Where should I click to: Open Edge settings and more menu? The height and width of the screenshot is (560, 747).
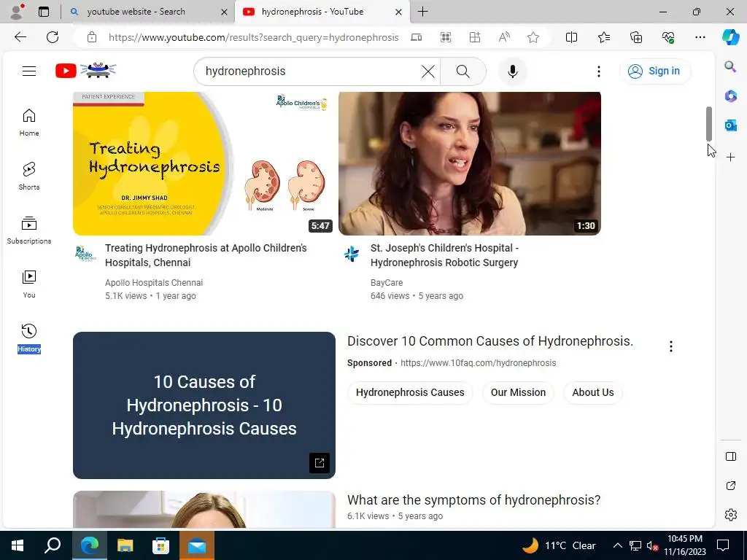coord(700,37)
